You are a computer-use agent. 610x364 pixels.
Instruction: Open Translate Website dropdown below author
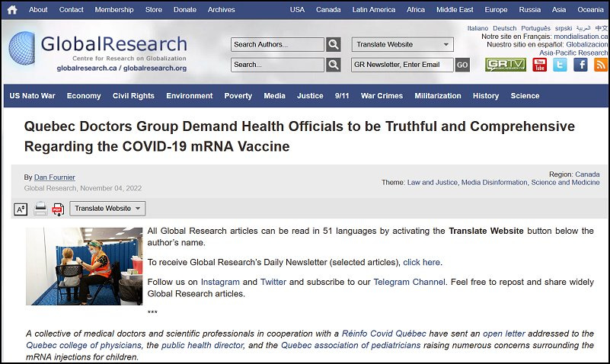pos(107,209)
